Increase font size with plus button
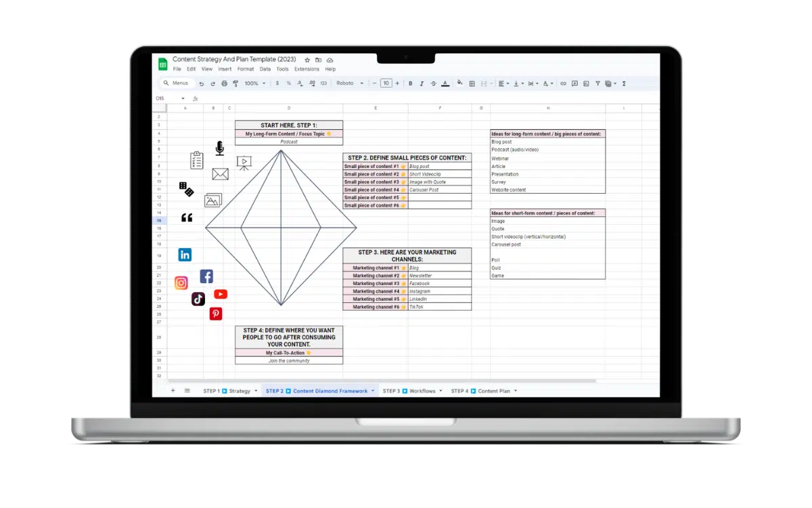Image resolution: width=812 pixels, height=508 pixels. pos(397,83)
